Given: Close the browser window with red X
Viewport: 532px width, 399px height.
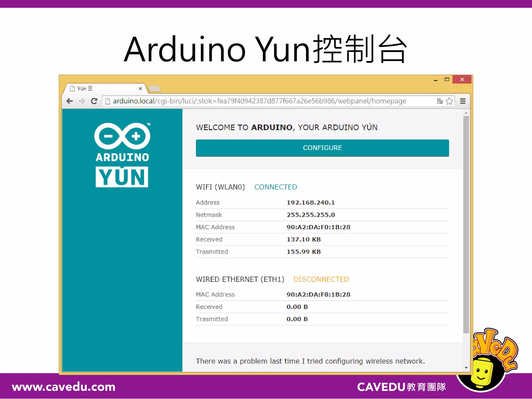Looking at the screenshot, I should coord(462,79).
